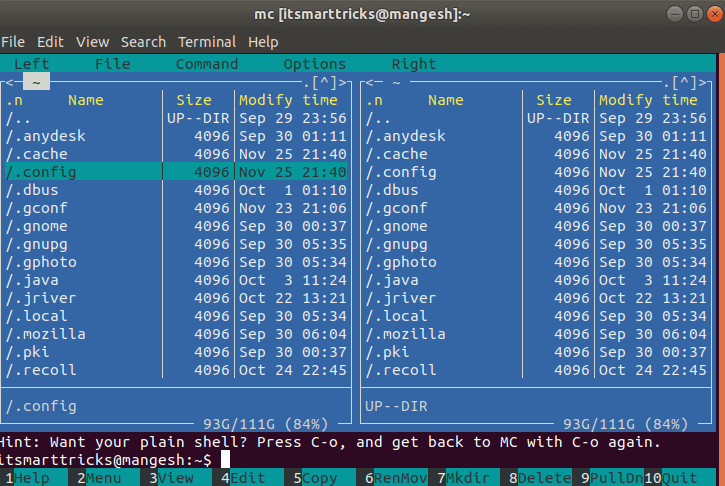Select /.gconf in left panel
Viewport: 725px width, 486px height.
(176, 208)
